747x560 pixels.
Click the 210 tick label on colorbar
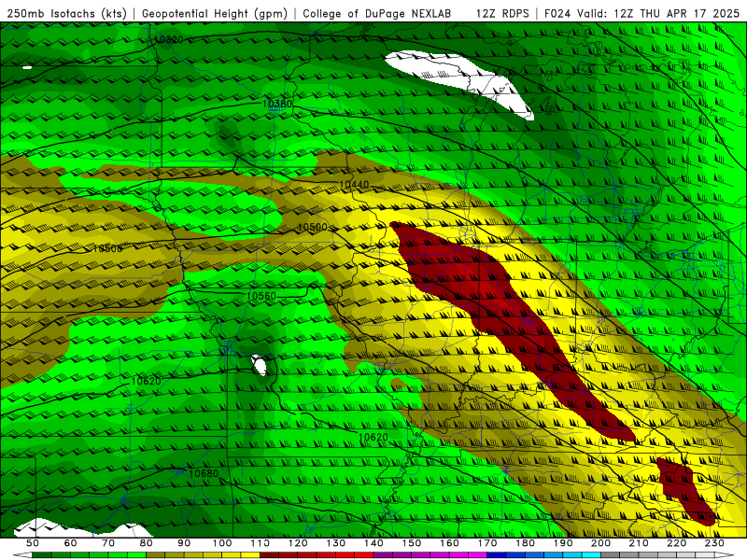click(x=639, y=543)
